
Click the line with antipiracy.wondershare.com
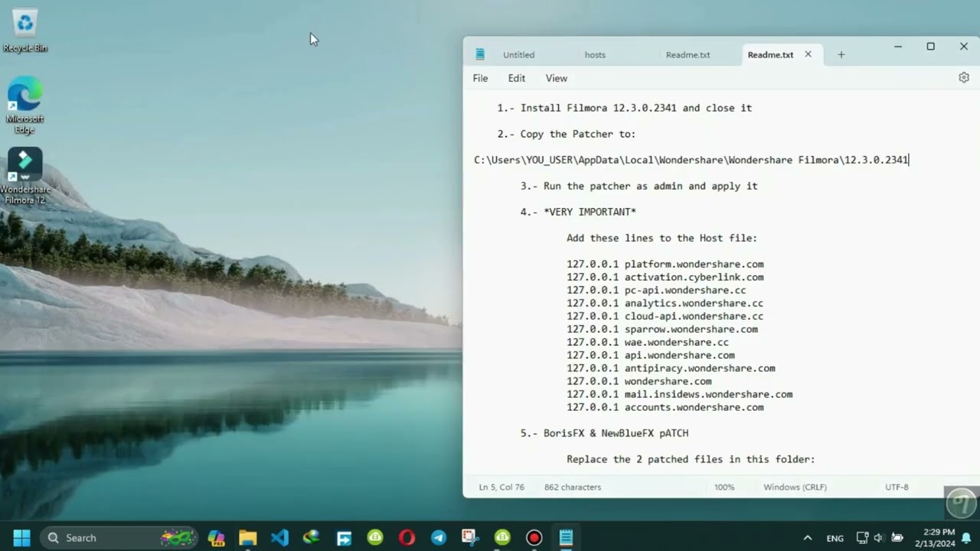click(x=671, y=368)
